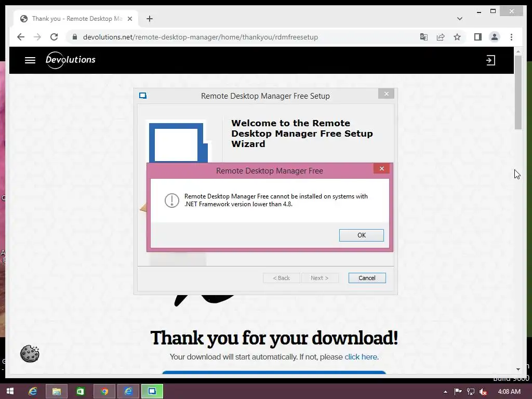
Task: Open File Explorer from the taskbar
Action: (x=57, y=392)
